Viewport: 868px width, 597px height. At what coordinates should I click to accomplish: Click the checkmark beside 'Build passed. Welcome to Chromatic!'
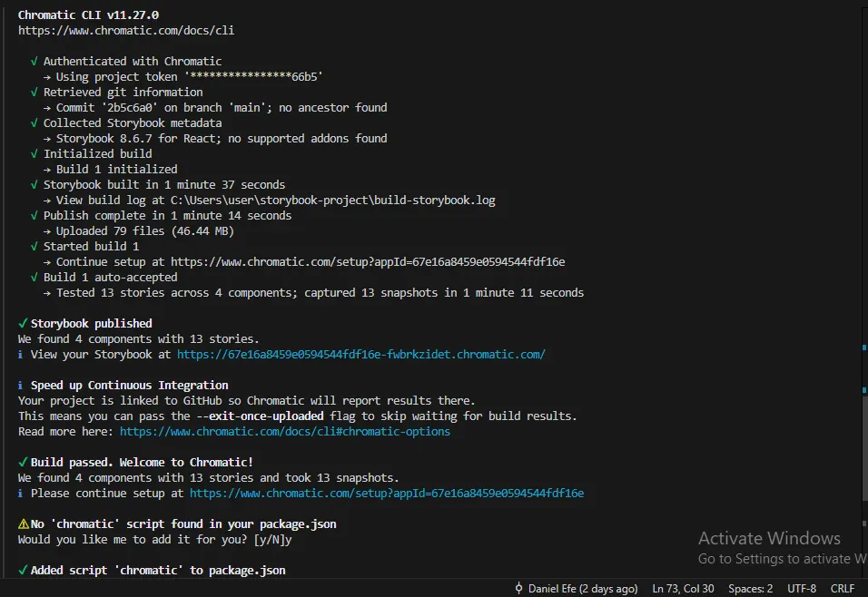coord(23,462)
